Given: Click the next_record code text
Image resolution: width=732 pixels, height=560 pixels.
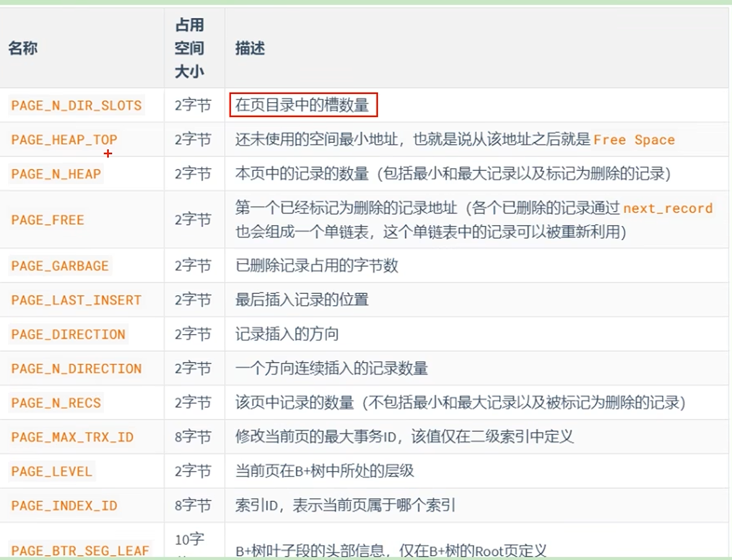Looking at the screenshot, I should [668, 208].
